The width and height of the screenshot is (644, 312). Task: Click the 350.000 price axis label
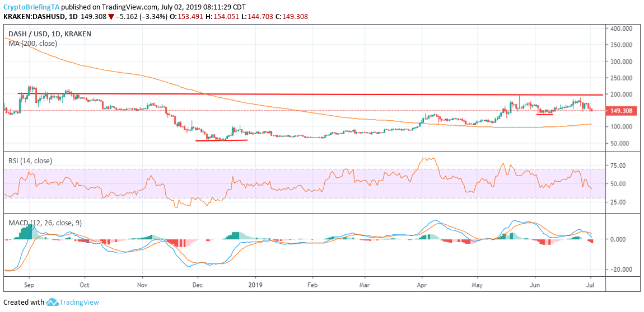point(620,45)
